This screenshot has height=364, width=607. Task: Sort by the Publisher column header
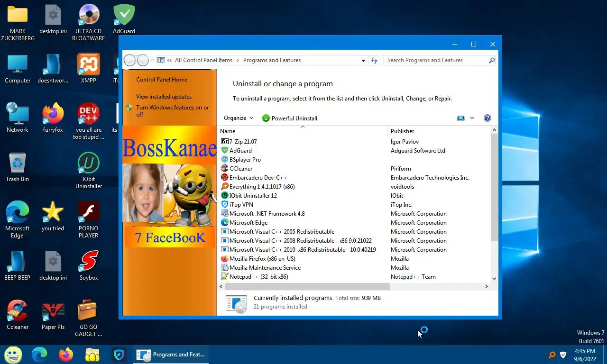click(x=439, y=131)
